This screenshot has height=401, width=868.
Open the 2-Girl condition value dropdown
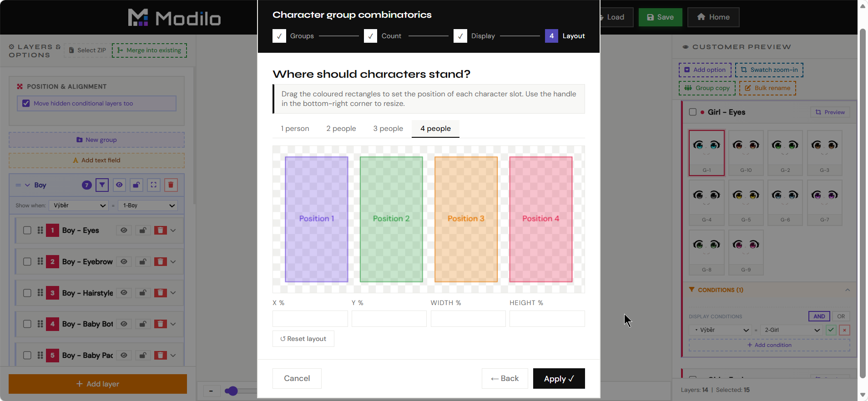click(x=791, y=330)
